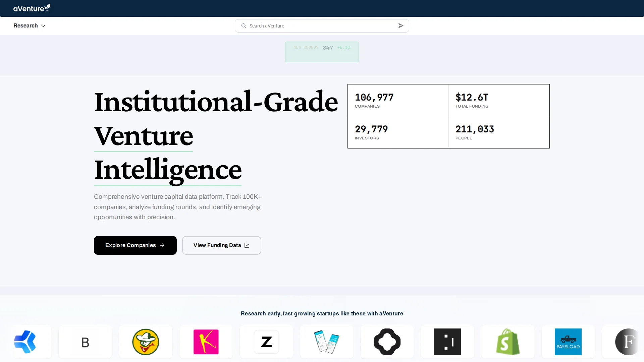Open the Payeload truck logo card
Screen dimensions: 644x362
pos(568,342)
